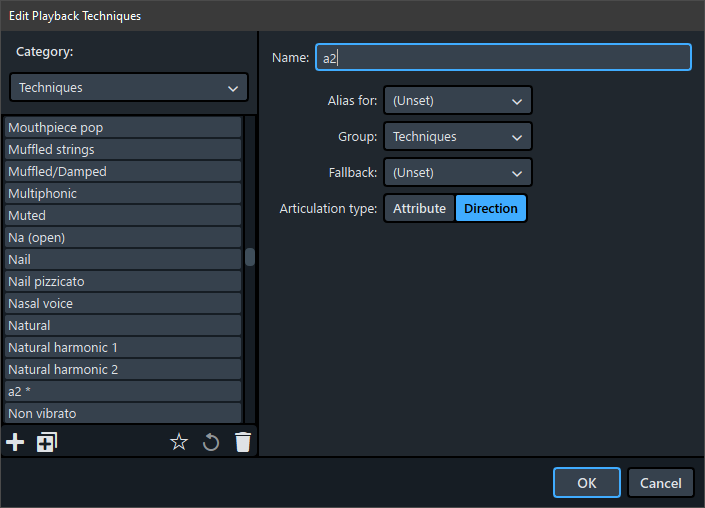Click the techniques list scrollbar thumb
The image size is (705, 508).
pos(250,257)
